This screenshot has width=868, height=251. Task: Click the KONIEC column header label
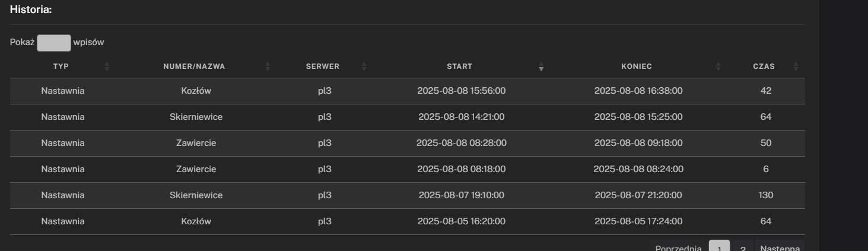(x=637, y=66)
